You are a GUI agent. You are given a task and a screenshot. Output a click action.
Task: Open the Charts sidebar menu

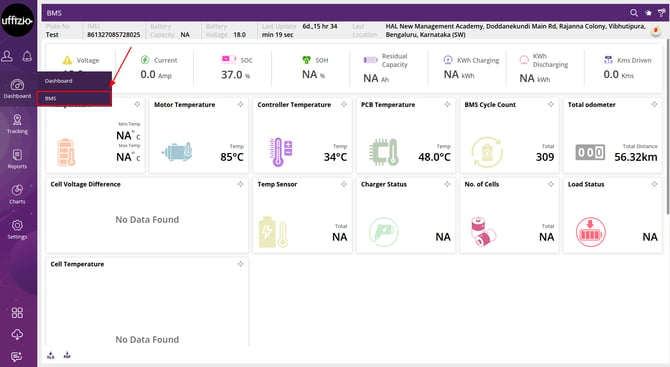click(x=17, y=194)
